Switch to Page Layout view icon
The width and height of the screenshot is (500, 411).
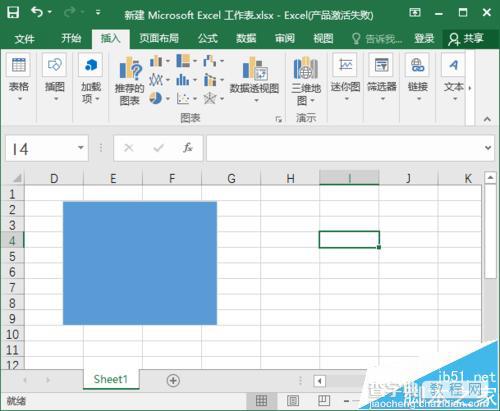293,400
